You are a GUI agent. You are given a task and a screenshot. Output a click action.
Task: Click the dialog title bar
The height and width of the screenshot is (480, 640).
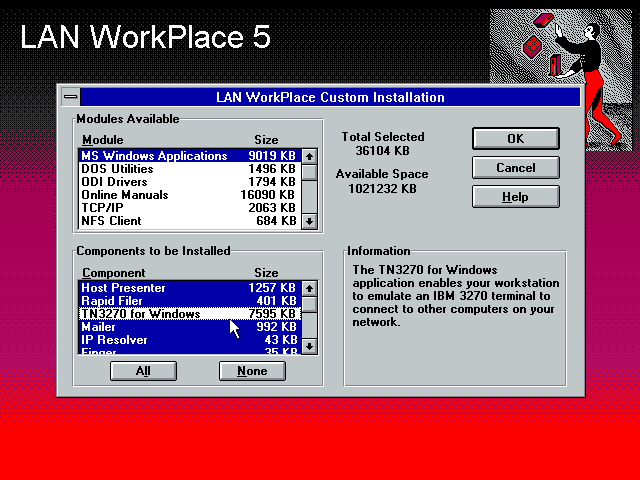(330, 97)
